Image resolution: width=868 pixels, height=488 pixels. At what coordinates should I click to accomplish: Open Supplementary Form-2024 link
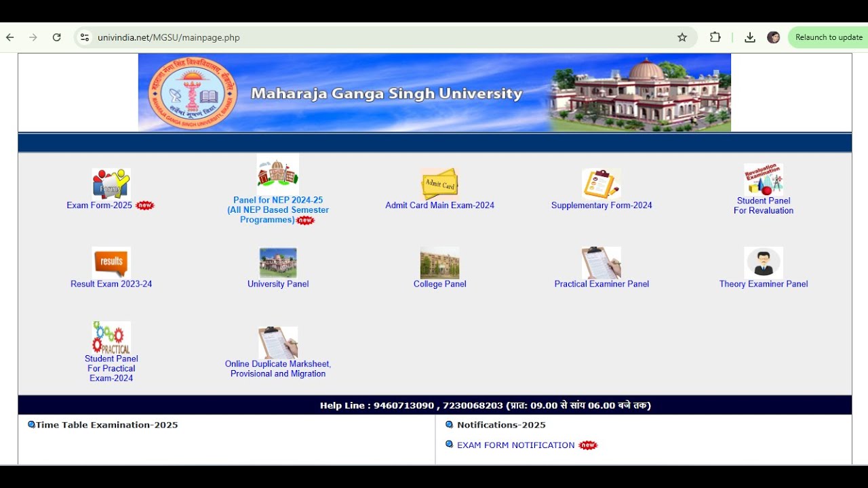click(x=601, y=205)
